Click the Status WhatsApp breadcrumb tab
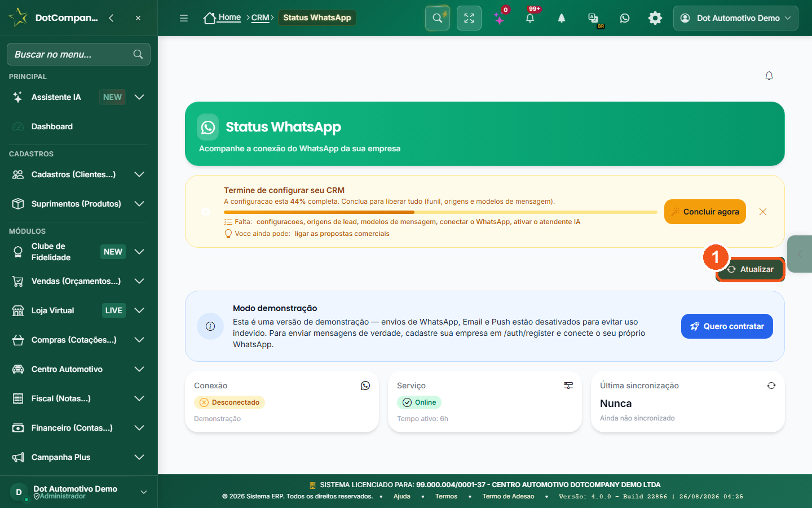Screen dimensions: 812x508 (x=317, y=17)
